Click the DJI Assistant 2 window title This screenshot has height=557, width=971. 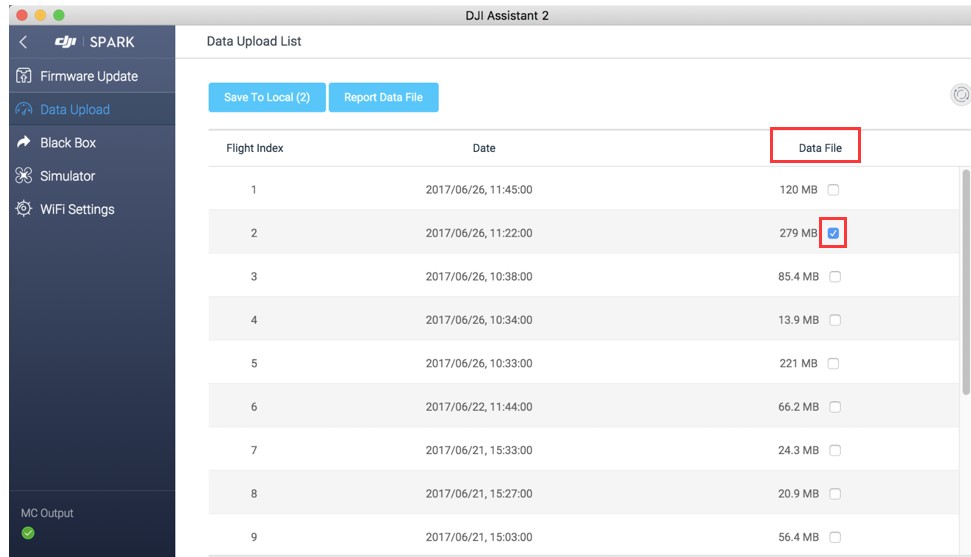click(507, 15)
